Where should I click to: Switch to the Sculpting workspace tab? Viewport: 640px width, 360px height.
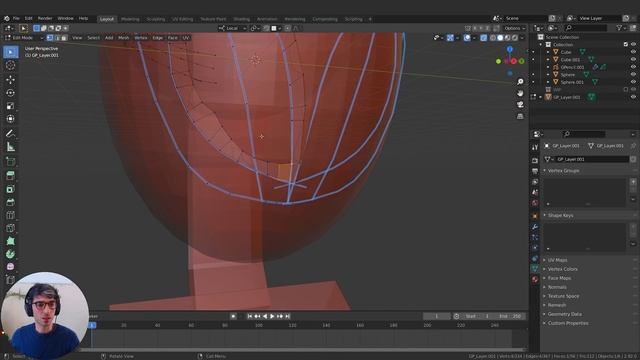point(156,19)
